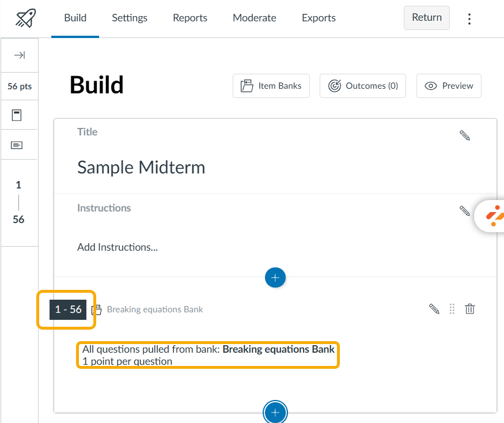
Task: Add item with the bottom plus button
Action: click(x=275, y=413)
